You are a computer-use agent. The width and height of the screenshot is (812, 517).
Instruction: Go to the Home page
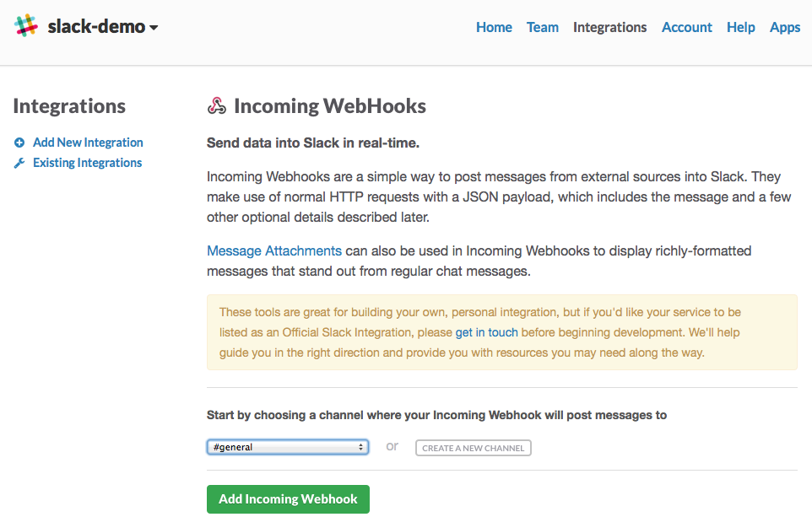[x=494, y=27]
